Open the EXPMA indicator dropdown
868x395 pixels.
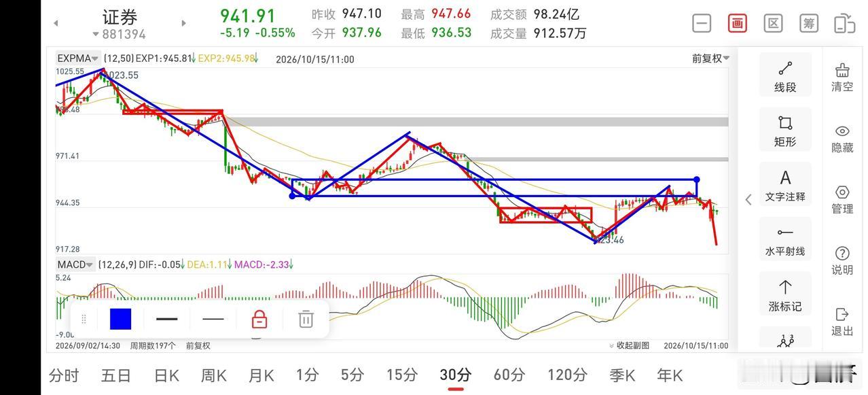[x=78, y=58]
